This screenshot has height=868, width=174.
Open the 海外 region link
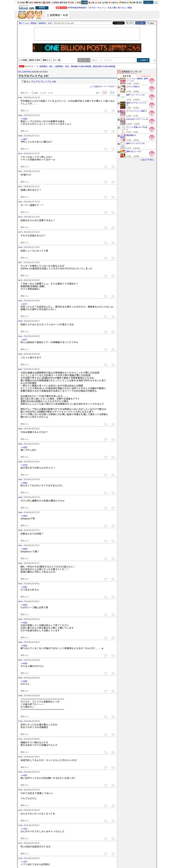139,2
